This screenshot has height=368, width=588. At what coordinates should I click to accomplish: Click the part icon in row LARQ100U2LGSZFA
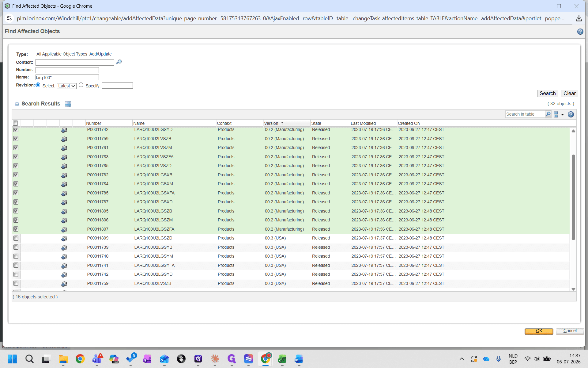64,229
